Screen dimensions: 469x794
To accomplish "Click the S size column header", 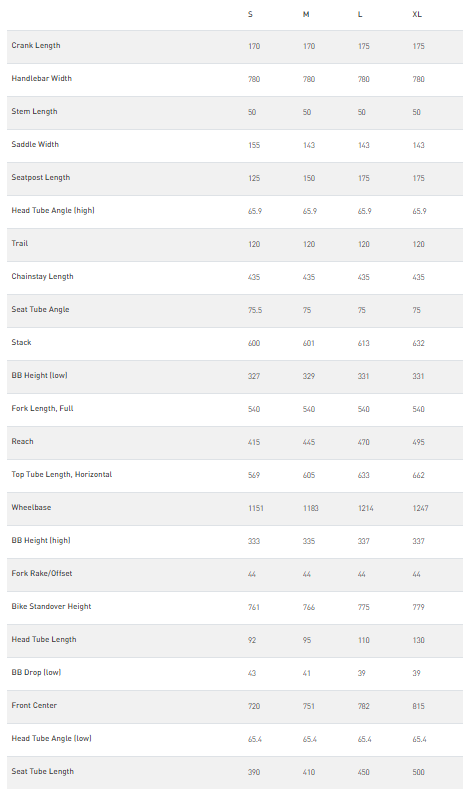I will 250,14.
